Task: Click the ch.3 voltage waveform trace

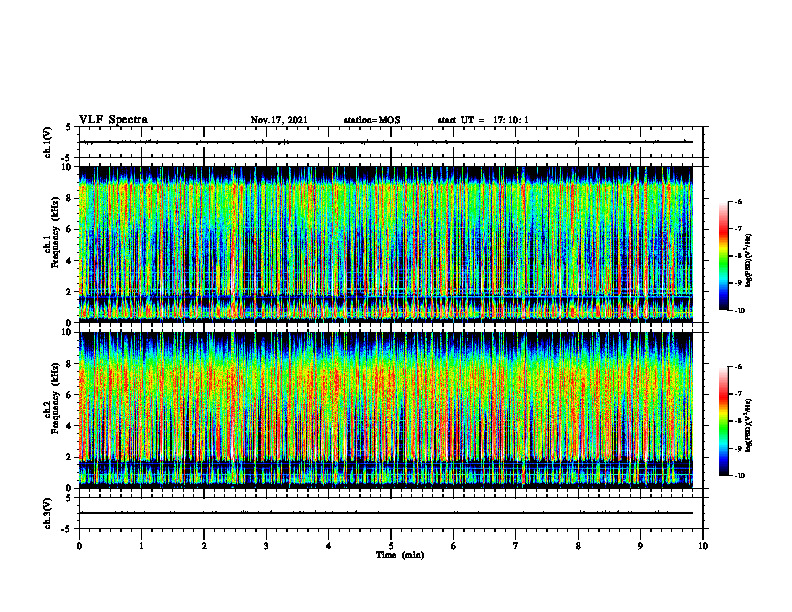Action: 386,513
